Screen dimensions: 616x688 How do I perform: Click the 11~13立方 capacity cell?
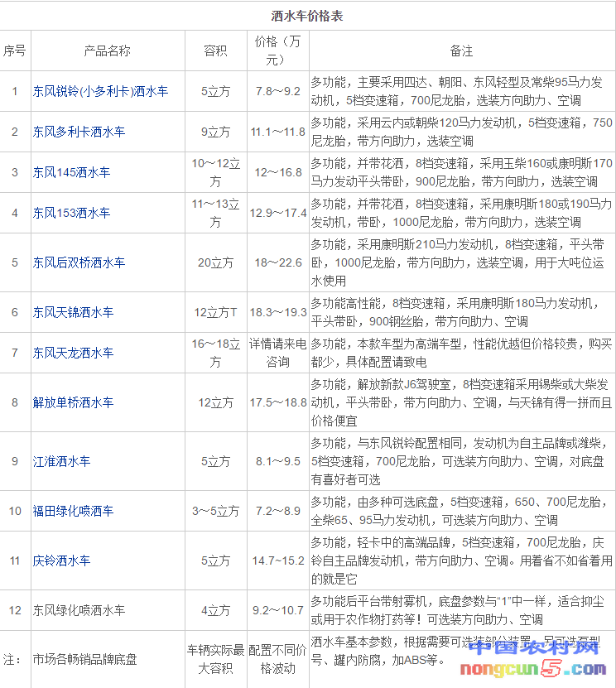click(x=215, y=213)
